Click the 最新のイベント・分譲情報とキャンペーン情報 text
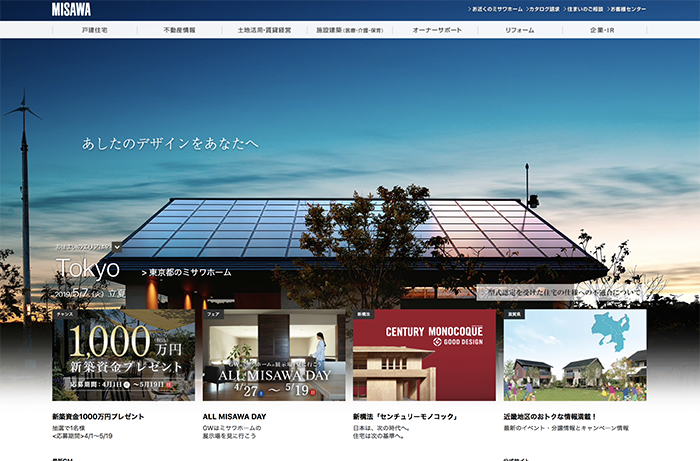 (566, 428)
